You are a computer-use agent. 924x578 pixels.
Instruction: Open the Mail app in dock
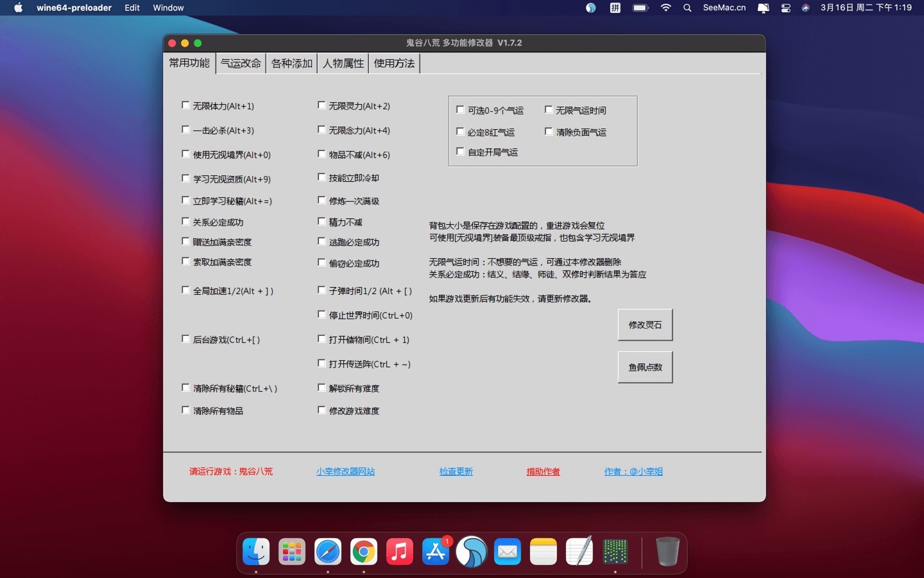[x=508, y=552]
